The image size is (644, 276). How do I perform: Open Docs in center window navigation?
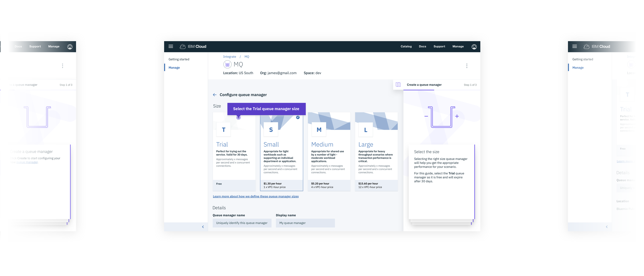[422, 47]
